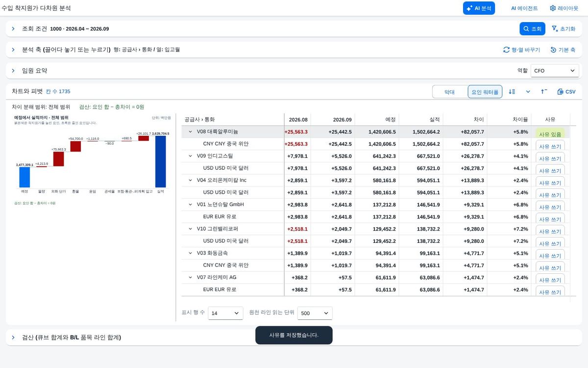Click the red 환율 waterfall bar
Viewport: 588px width, 368px height.
tap(75, 146)
